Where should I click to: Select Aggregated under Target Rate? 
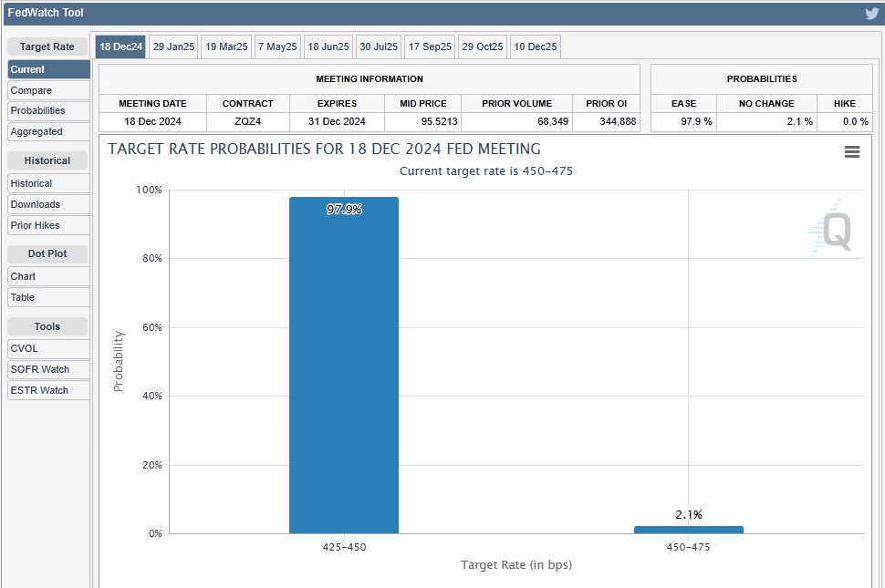click(x=48, y=131)
